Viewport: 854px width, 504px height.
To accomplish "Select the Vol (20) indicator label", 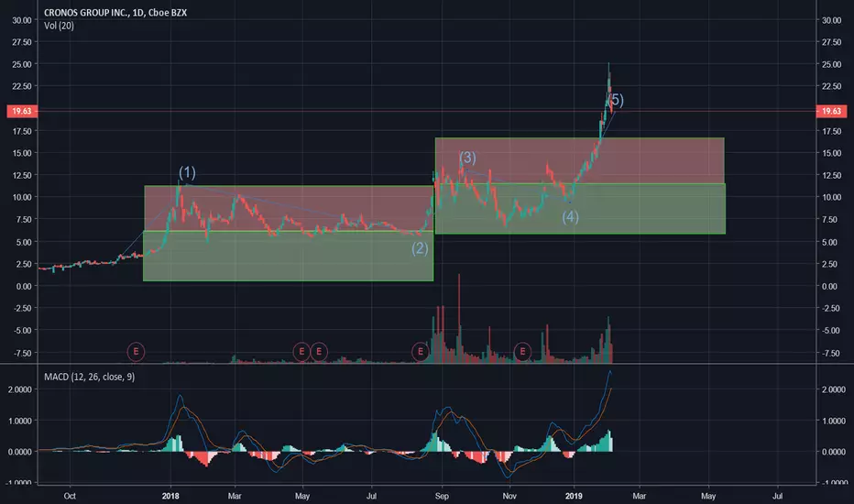I will (59, 26).
